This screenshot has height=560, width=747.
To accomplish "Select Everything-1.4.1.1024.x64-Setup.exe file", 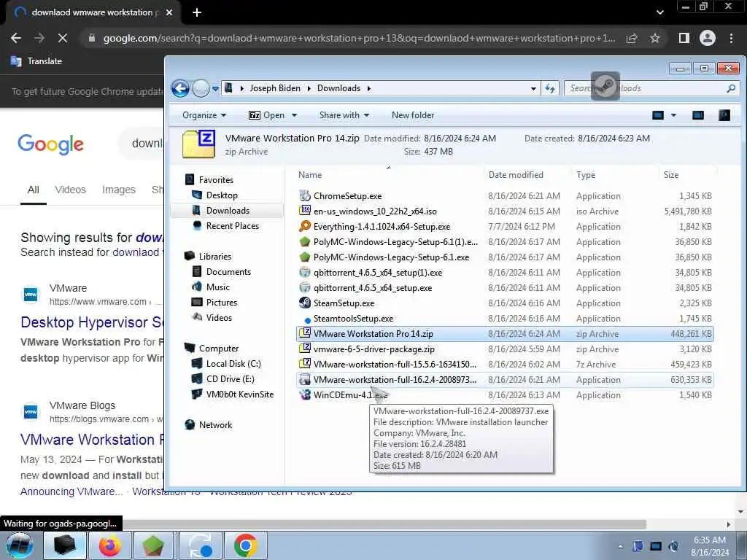I will pyautogui.click(x=382, y=227).
